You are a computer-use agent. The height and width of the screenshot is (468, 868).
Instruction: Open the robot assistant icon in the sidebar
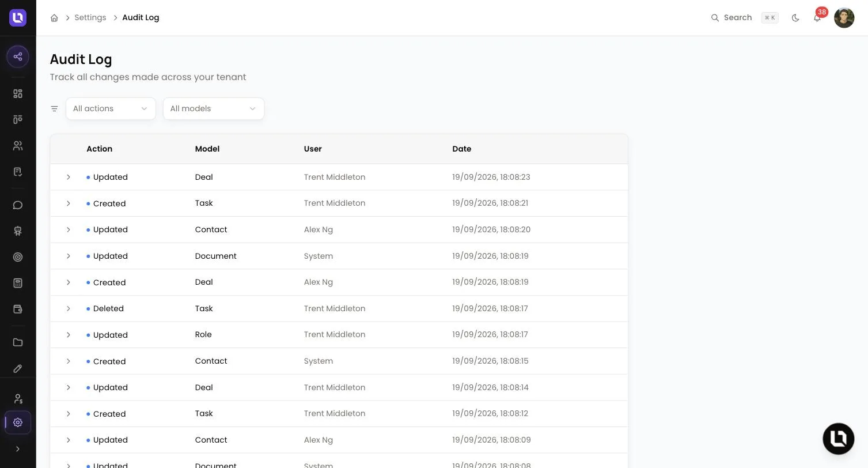[18, 231]
